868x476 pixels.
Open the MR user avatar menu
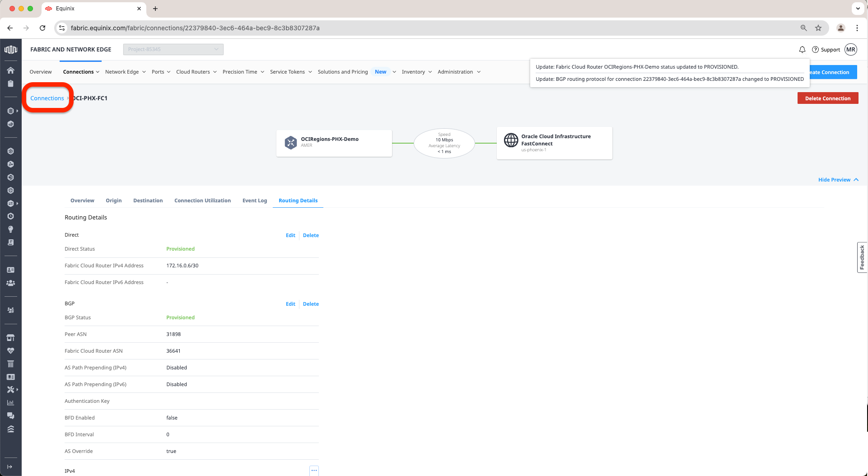tap(851, 50)
